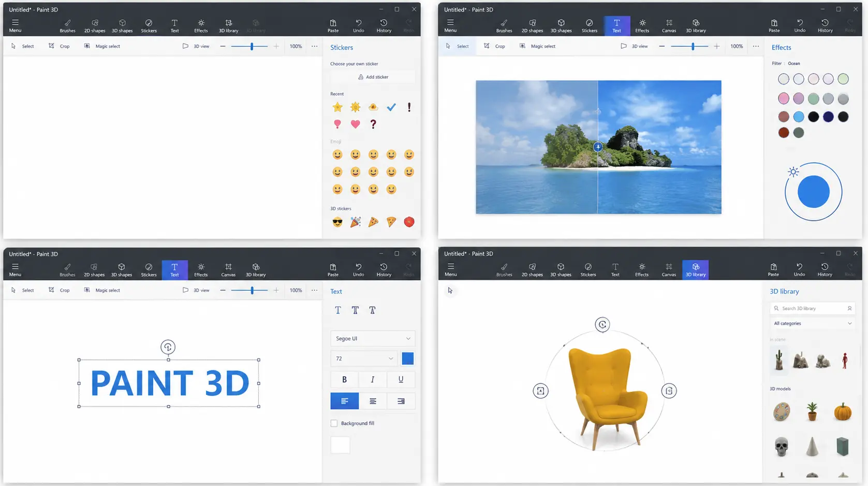This screenshot has height=486, width=868.
Task: Toggle 3D view in Stickers window
Action: (x=196, y=46)
